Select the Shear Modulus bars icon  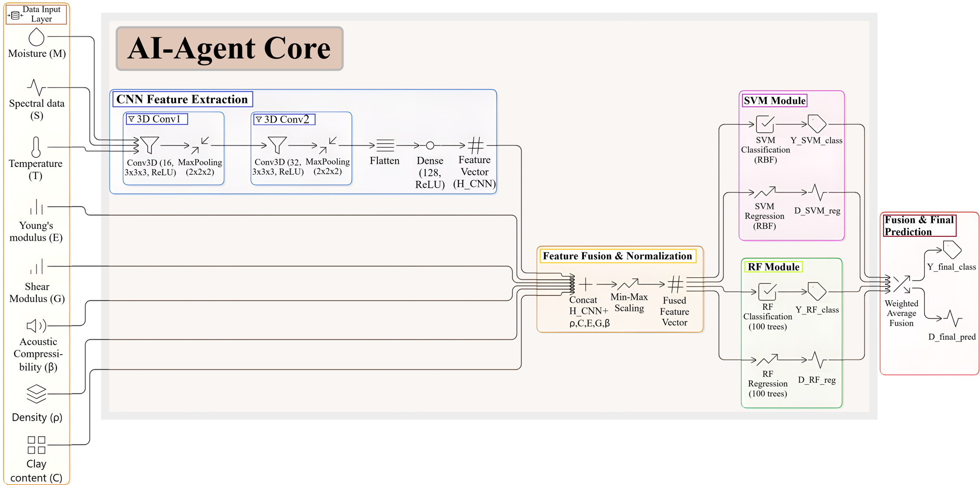coord(36,266)
